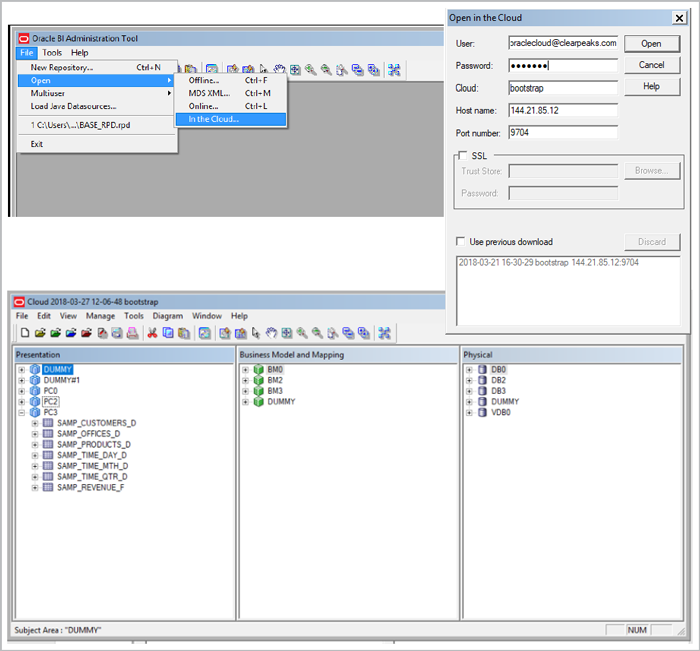Expand the DB0 physical database node

(x=469, y=370)
